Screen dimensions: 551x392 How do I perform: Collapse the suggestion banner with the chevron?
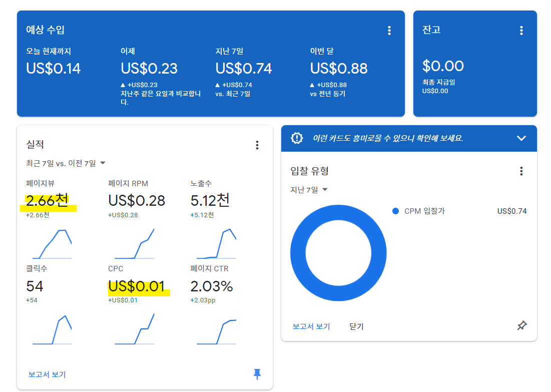click(521, 138)
